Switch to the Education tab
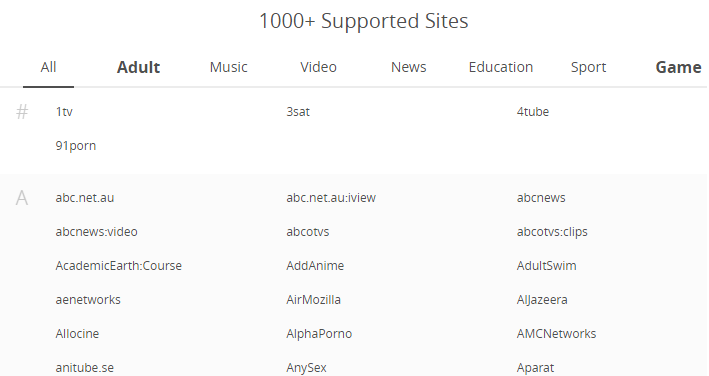 [501, 67]
